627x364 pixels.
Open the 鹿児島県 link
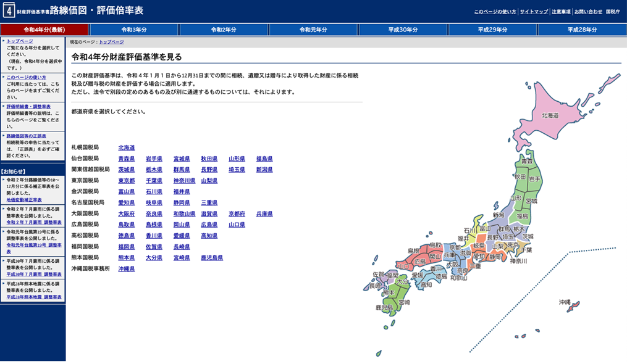[212, 258]
